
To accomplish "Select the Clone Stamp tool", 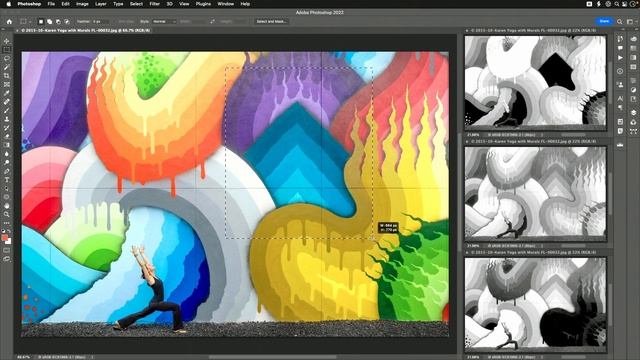I will pos(7,119).
